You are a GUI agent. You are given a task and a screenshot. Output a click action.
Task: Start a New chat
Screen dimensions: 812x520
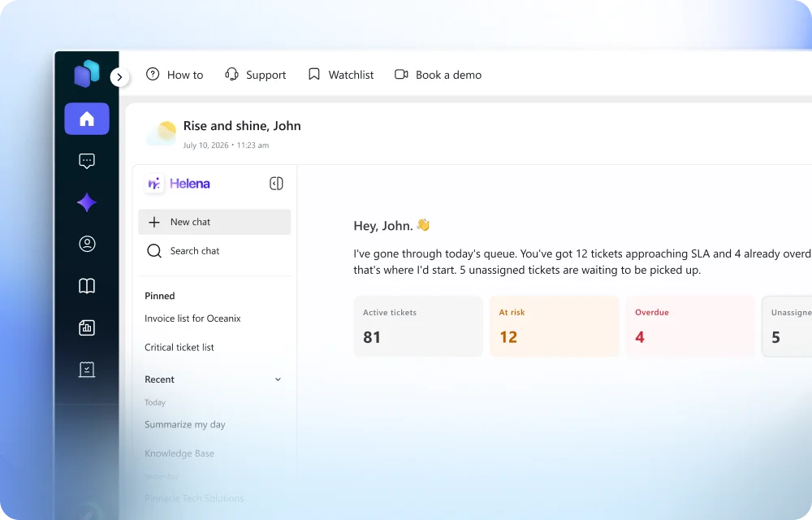(x=214, y=222)
